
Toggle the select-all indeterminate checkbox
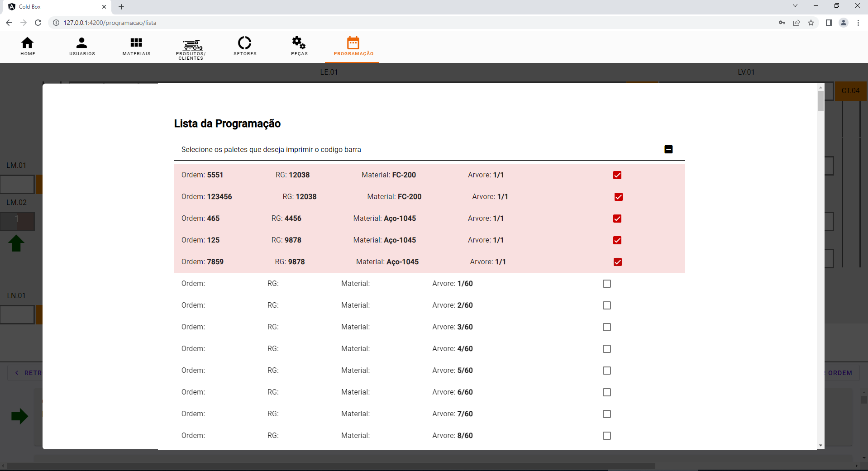pyautogui.click(x=668, y=149)
